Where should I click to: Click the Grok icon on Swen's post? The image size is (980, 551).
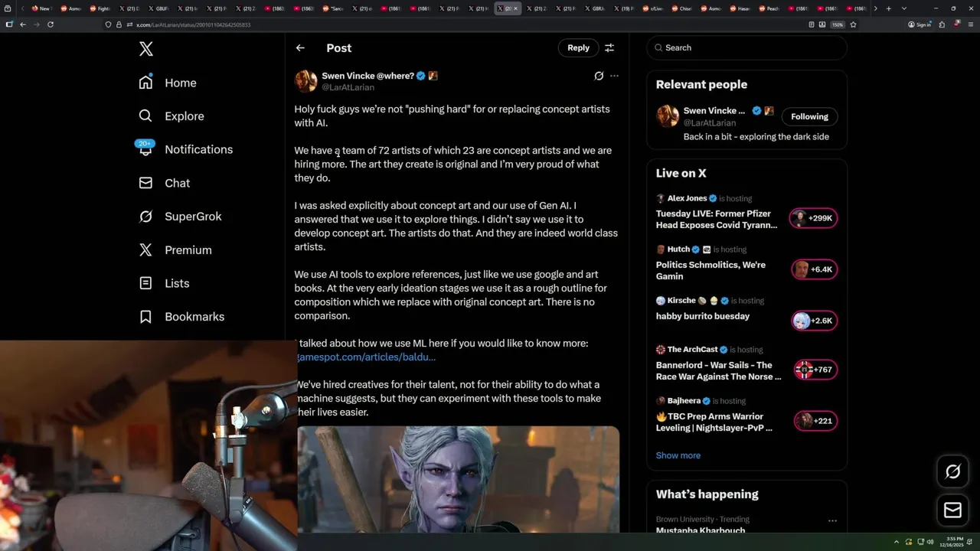(599, 76)
